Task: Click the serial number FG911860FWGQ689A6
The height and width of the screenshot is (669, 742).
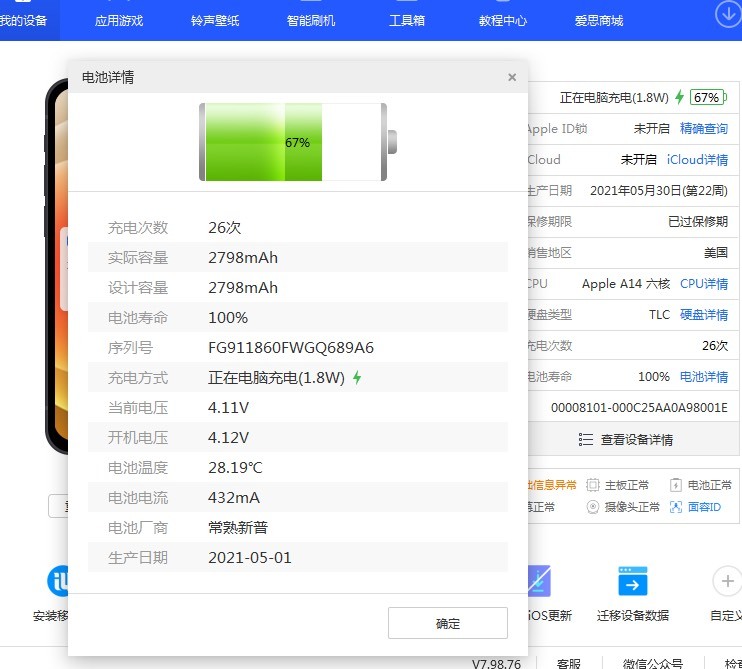Action: point(291,348)
